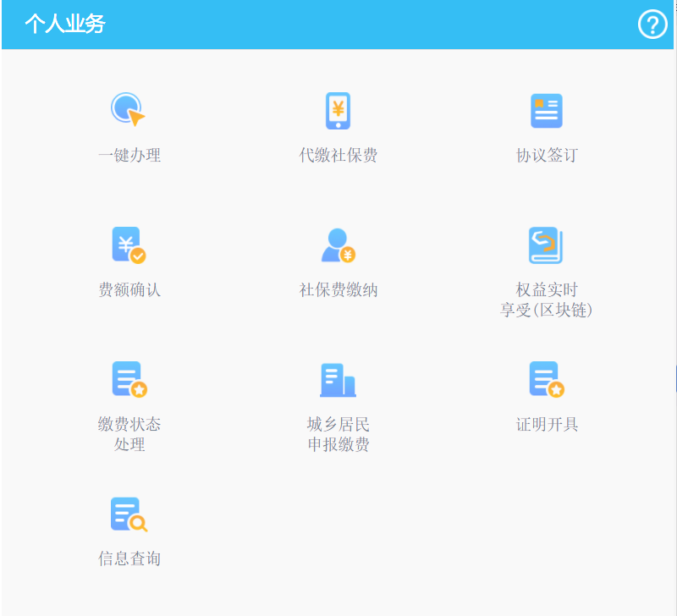Select the 协议签订 document icon

click(547, 111)
